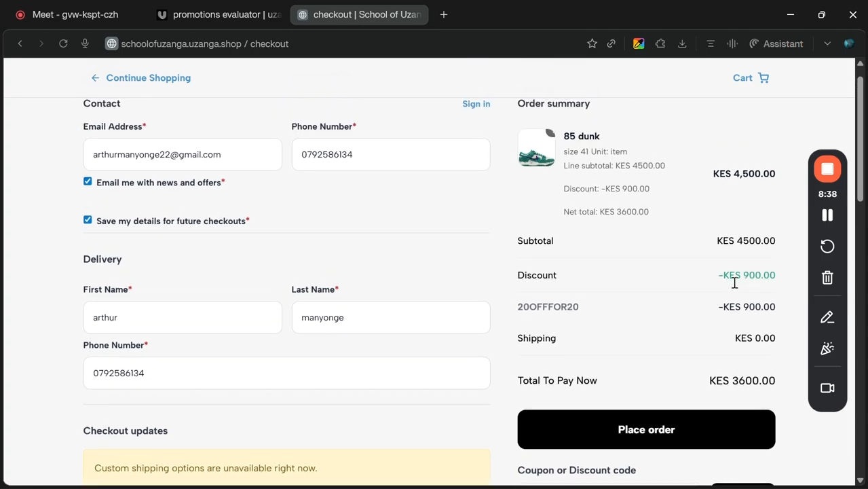Pause the recording
Screen dimensions: 868x489
click(827, 215)
